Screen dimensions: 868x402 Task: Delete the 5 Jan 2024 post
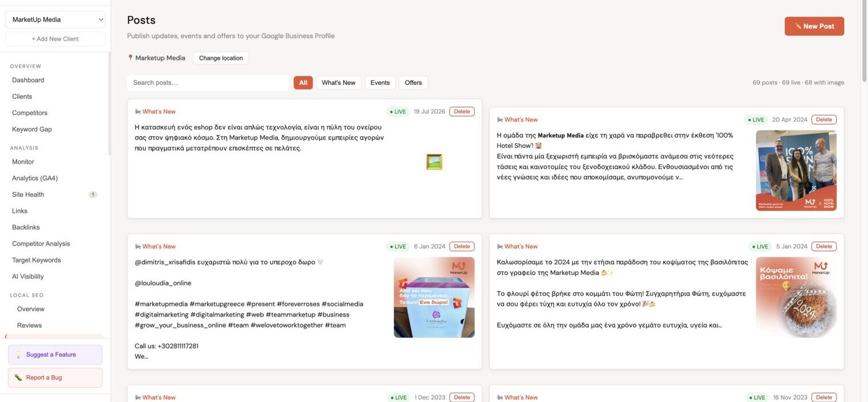tap(824, 247)
